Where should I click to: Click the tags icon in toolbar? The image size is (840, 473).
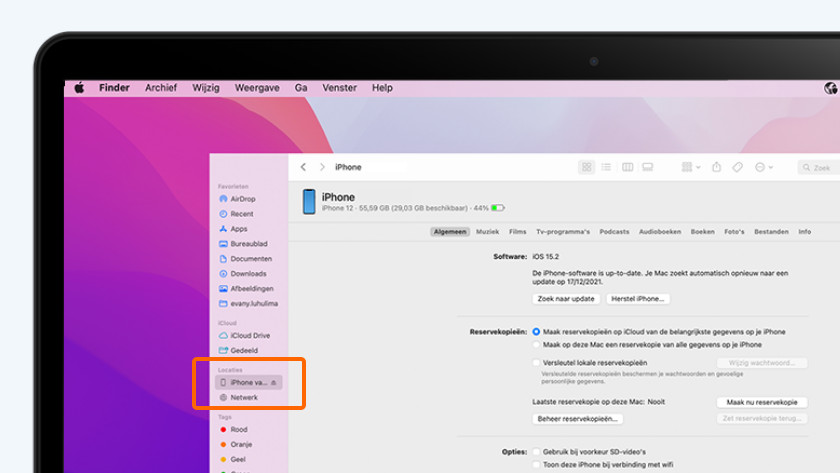coord(738,167)
